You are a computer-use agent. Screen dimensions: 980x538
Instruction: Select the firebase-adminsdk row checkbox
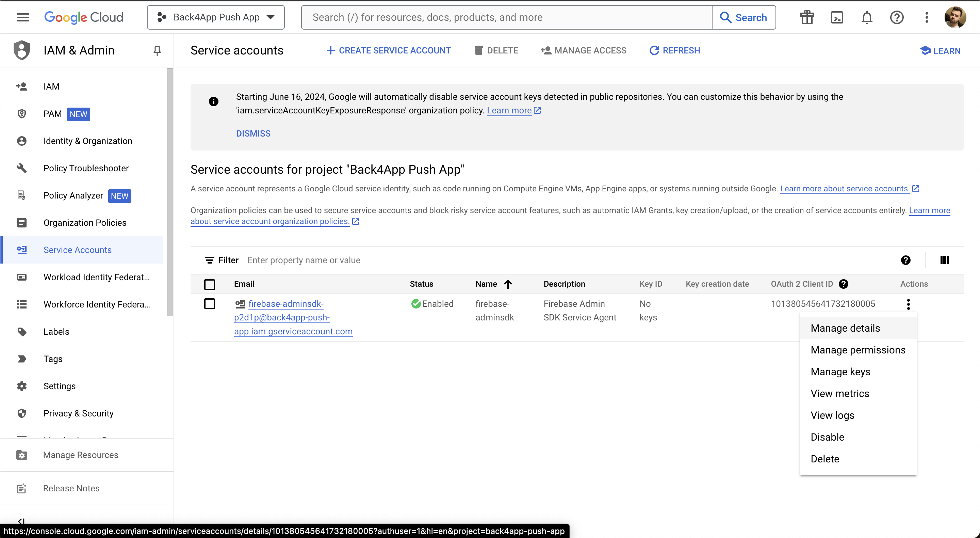pyautogui.click(x=210, y=303)
